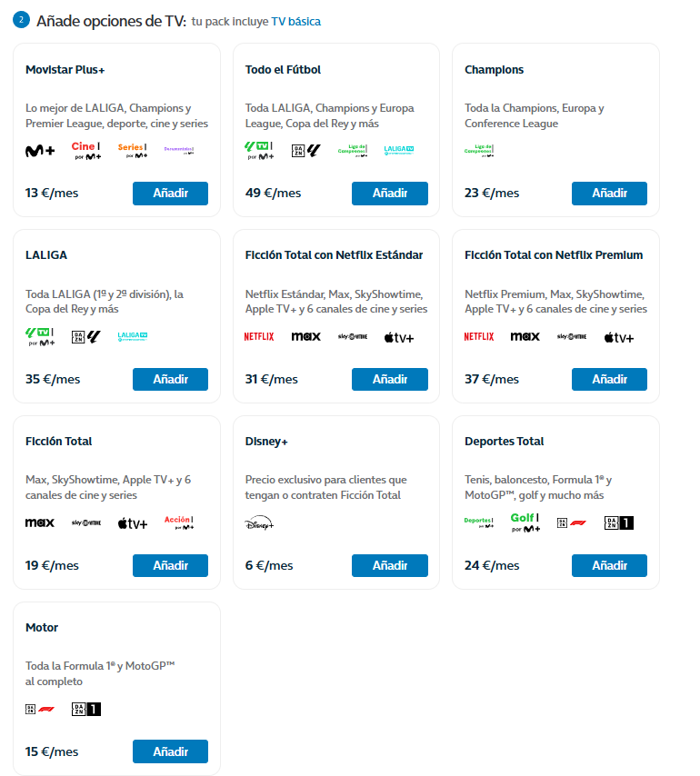The height and width of the screenshot is (776, 700).
Task: Click the Series por M+ channel logo
Action: click(133, 151)
